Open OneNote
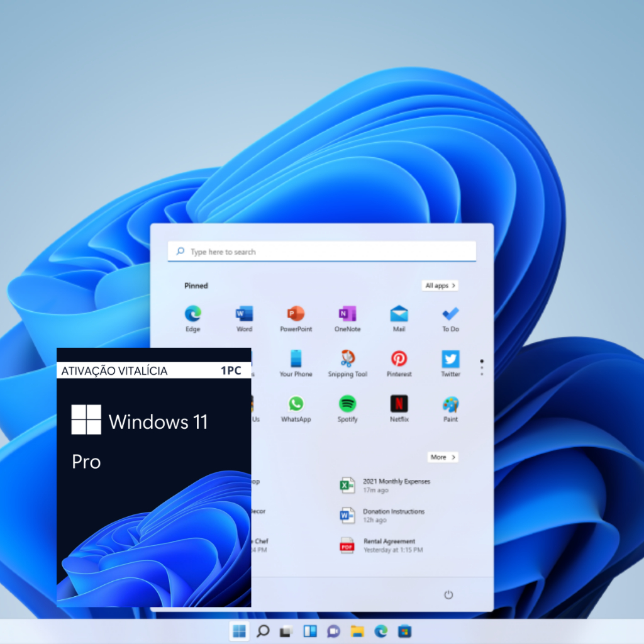The height and width of the screenshot is (644, 644). pyautogui.click(x=347, y=314)
